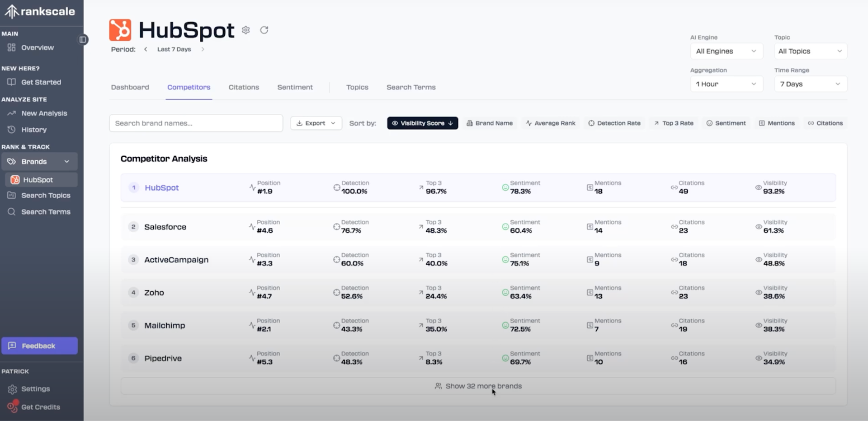Sort by Detection Rate
Viewport: 868px width, 421px height.
[614, 123]
